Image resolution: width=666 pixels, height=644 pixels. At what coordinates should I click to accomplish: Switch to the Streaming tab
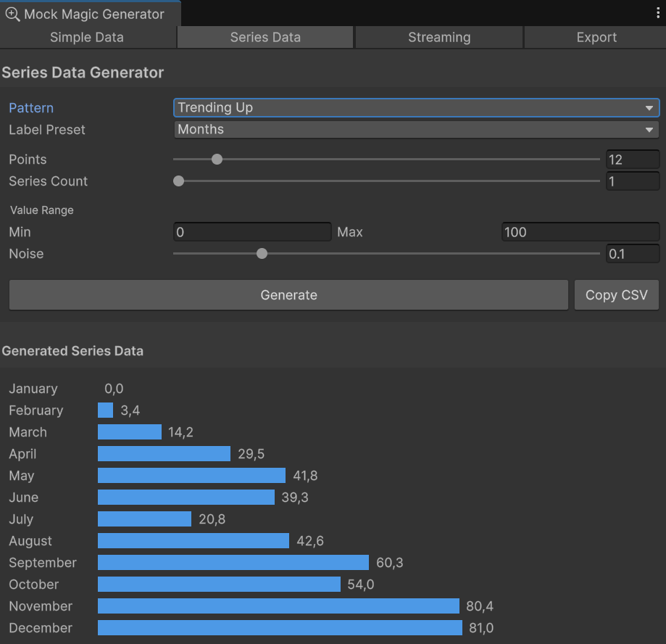pos(439,38)
